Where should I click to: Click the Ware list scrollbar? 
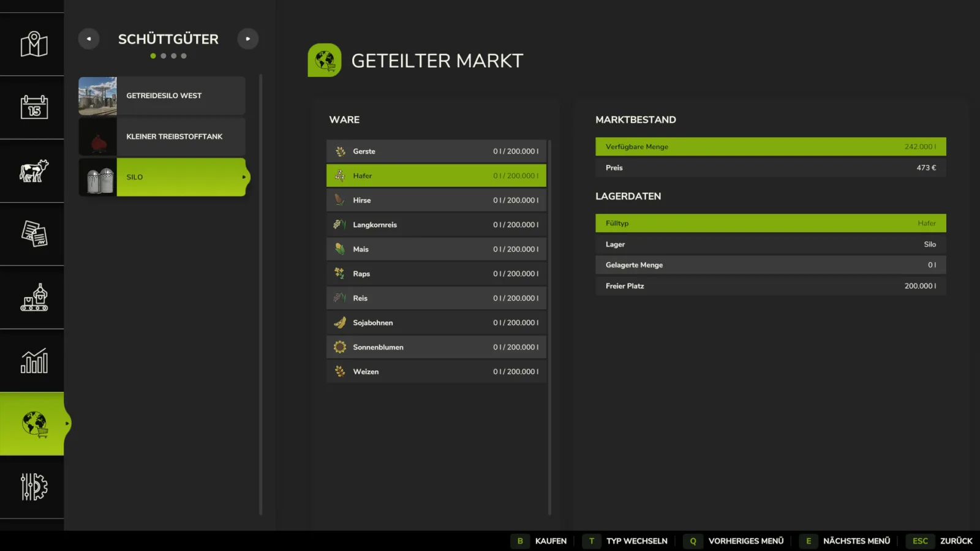(x=549, y=328)
